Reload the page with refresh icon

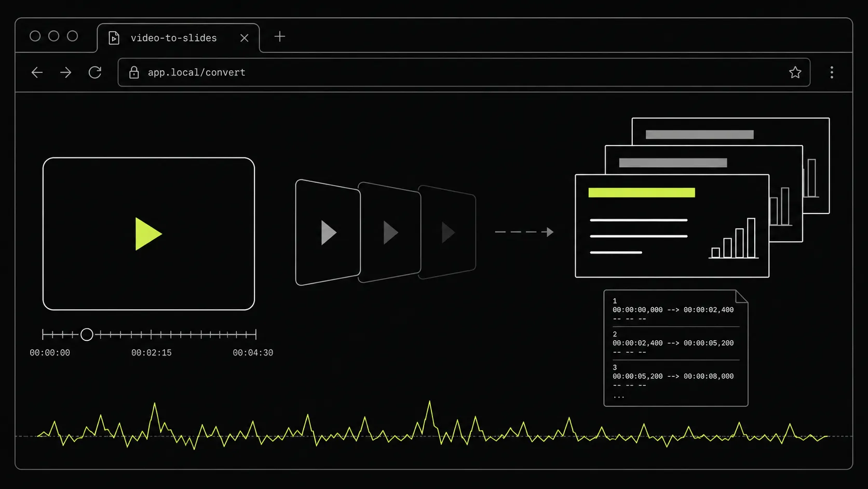(95, 72)
